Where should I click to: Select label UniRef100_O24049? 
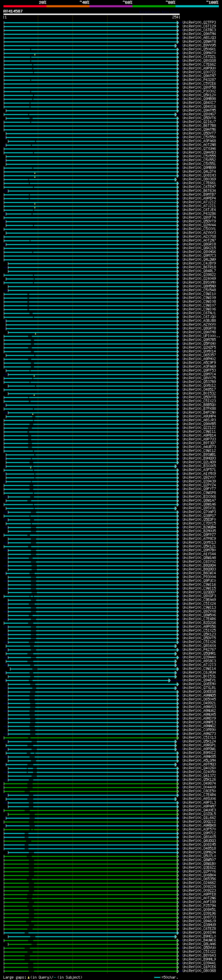tap(199, 279)
